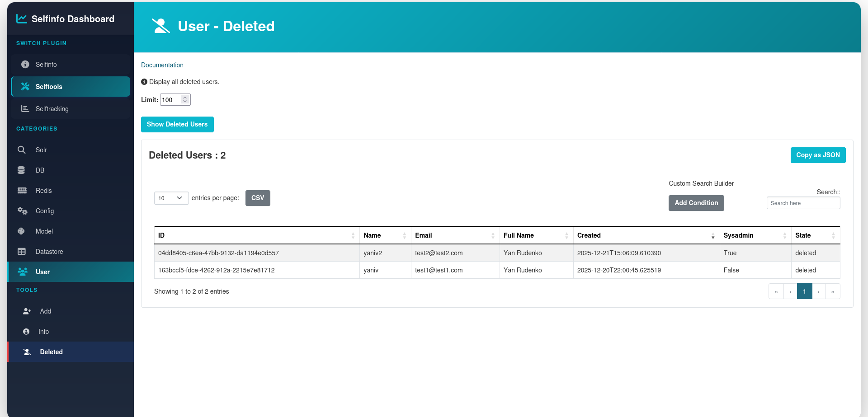Image resolution: width=868 pixels, height=417 pixels.
Task: Click the Datastore table icon
Action: pyautogui.click(x=22, y=252)
